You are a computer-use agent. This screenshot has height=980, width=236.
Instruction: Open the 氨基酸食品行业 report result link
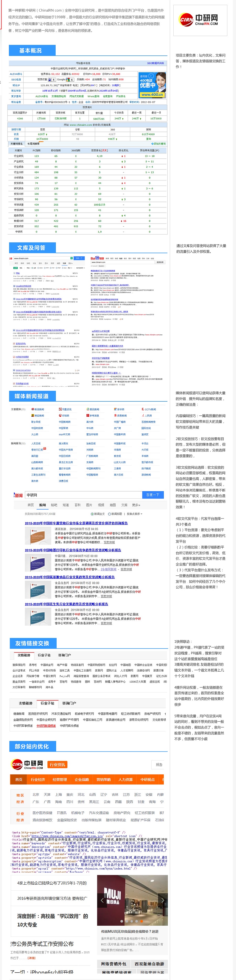70,577
